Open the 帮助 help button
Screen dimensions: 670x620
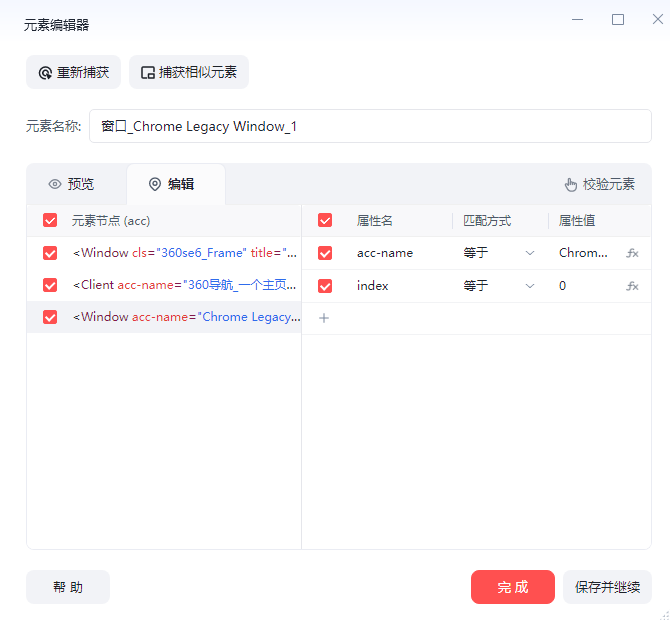pyautogui.click(x=68, y=587)
